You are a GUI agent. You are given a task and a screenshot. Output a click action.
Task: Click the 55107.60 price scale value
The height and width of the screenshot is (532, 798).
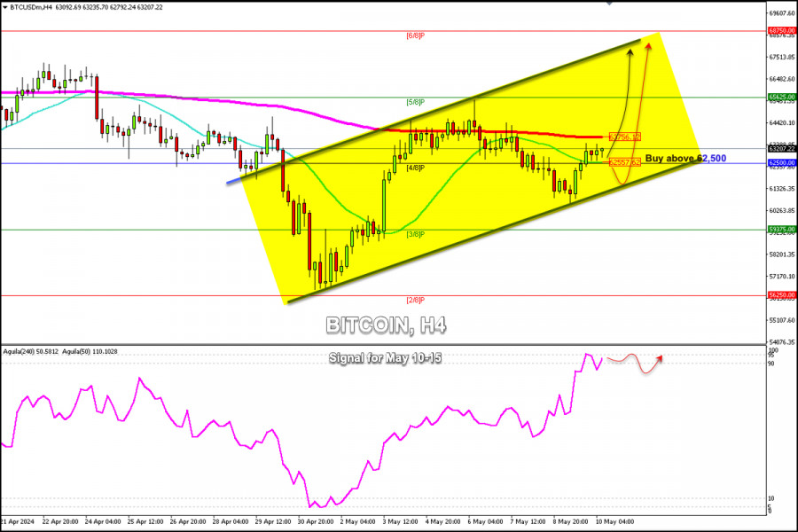point(782,320)
